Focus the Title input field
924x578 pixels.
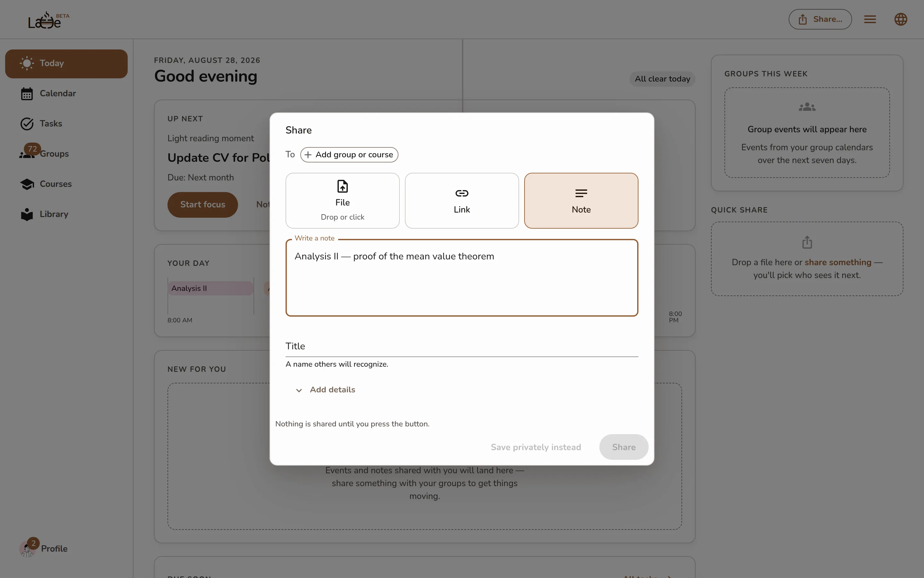(462, 346)
